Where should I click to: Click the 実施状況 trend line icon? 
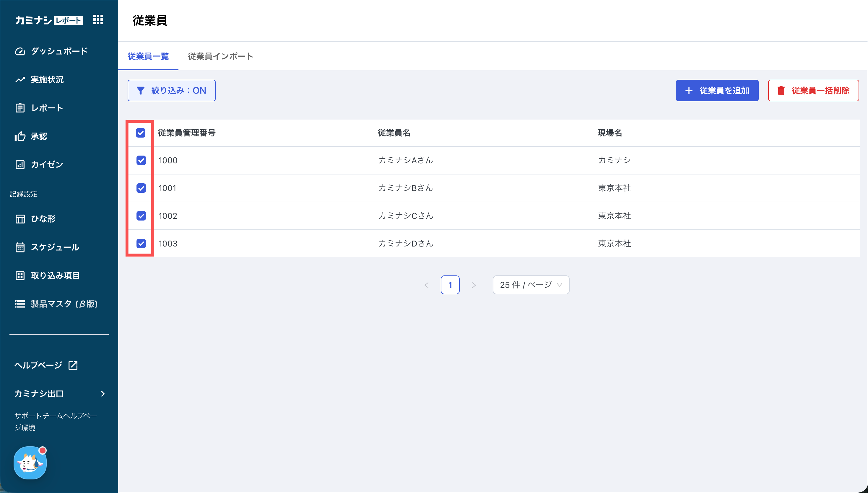[20, 80]
